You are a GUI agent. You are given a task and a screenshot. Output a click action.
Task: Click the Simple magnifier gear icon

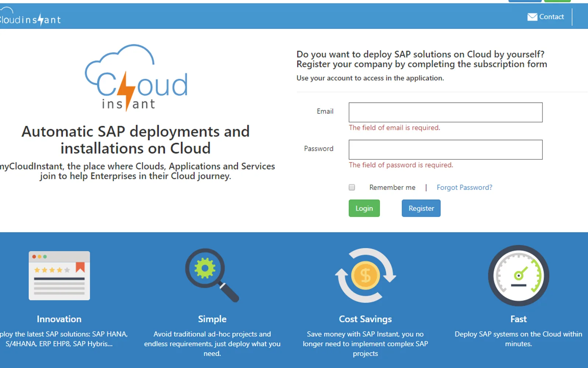point(212,275)
